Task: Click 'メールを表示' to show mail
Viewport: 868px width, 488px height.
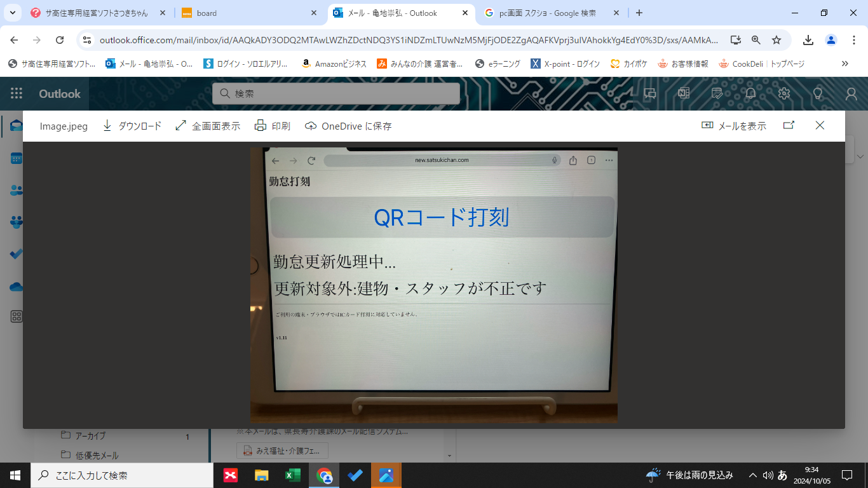Action: coord(734,126)
